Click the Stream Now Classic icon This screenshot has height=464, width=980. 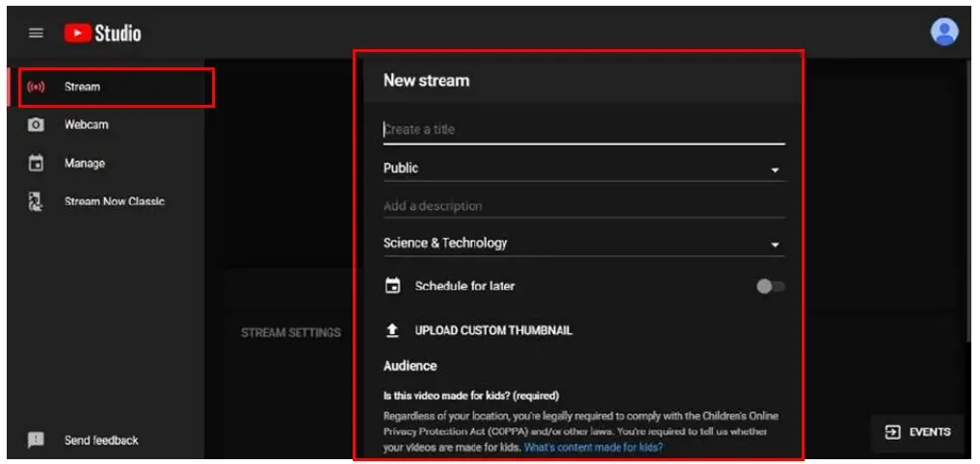click(x=36, y=202)
